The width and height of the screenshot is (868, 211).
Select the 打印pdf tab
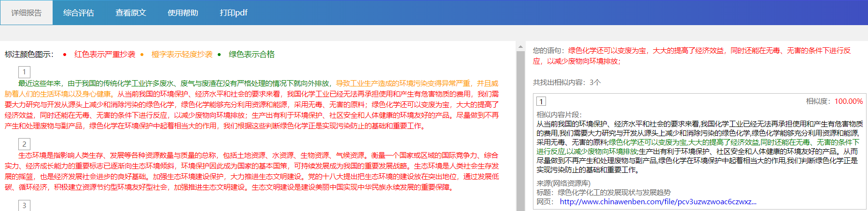[x=234, y=13]
